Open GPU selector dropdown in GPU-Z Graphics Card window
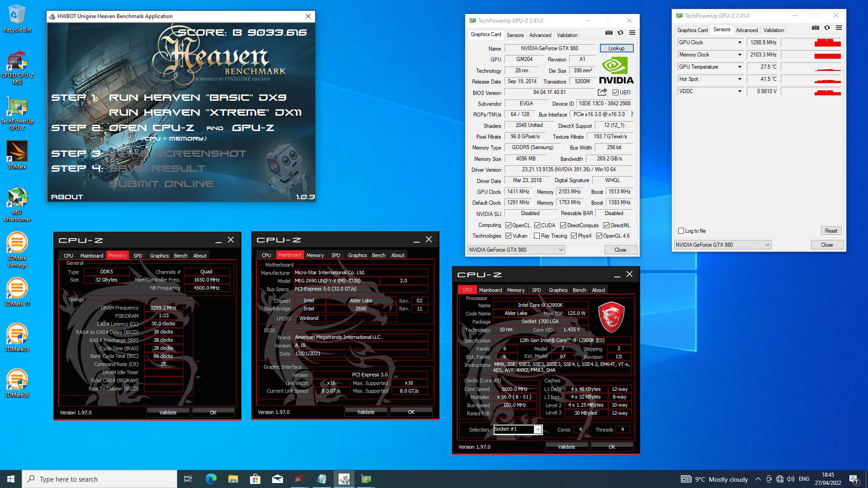This screenshot has height=488, width=868. 516,250
